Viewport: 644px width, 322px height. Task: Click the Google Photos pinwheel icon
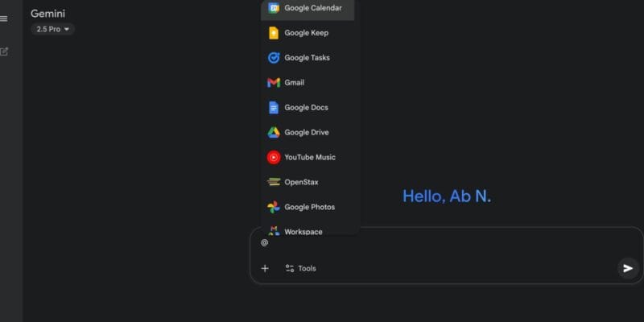point(274,207)
